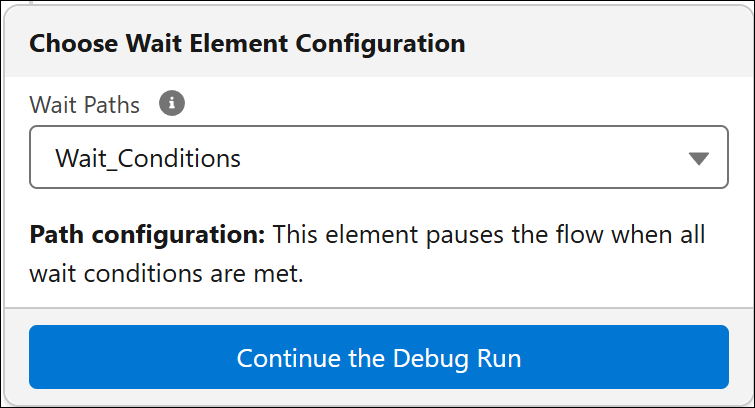Show help tooltip for Wait Paths
The image size is (755, 408).
(172, 103)
